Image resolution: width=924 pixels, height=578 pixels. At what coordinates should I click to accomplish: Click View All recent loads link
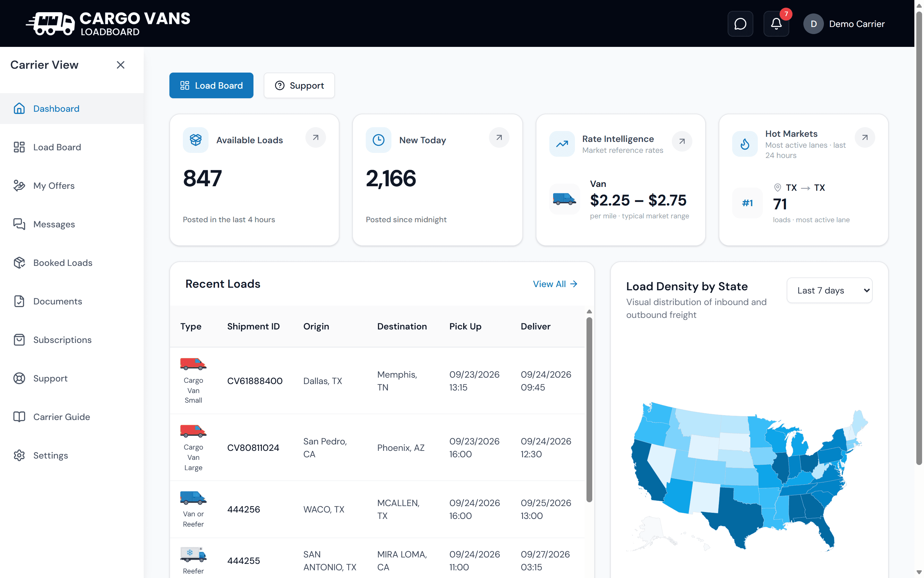point(555,284)
